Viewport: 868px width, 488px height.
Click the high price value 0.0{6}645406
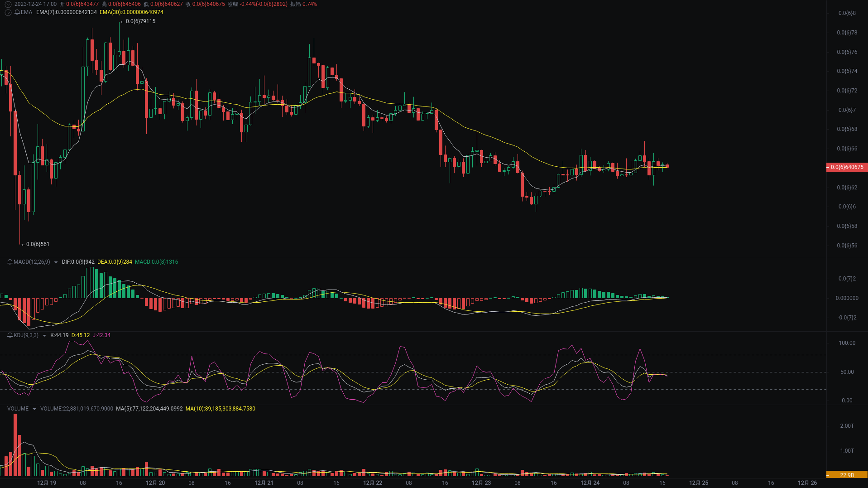coord(125,4)
